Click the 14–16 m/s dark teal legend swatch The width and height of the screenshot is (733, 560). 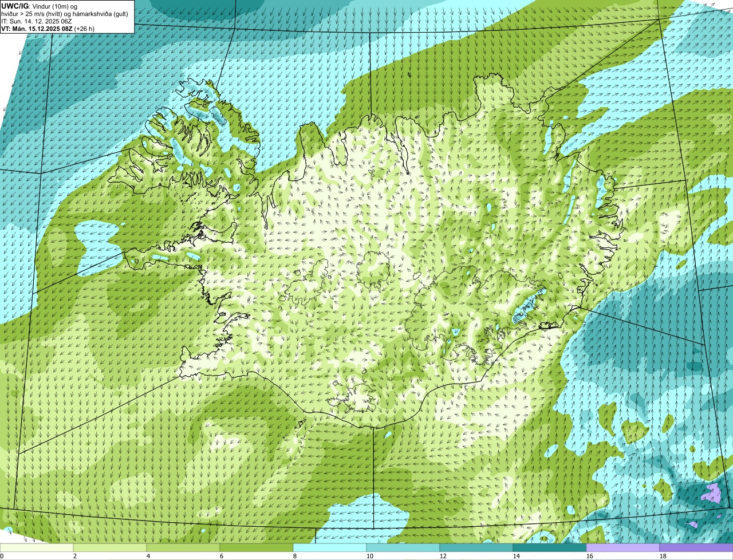tap(550, 548)
